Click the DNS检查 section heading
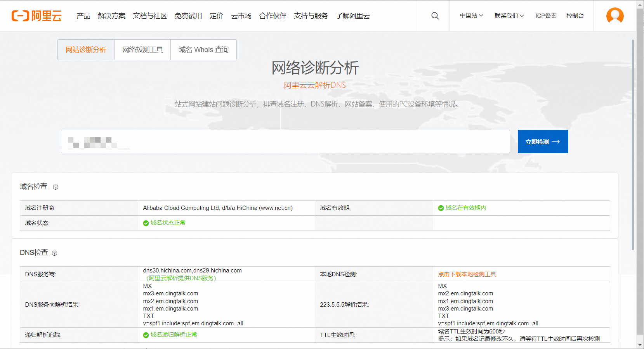Image resolution: width=644 pixels, height=349 pixels. (x=34, y=253)
